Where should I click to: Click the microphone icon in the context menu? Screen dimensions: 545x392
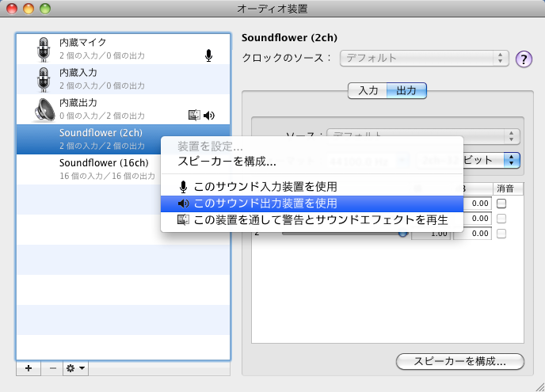click(183, 187)
